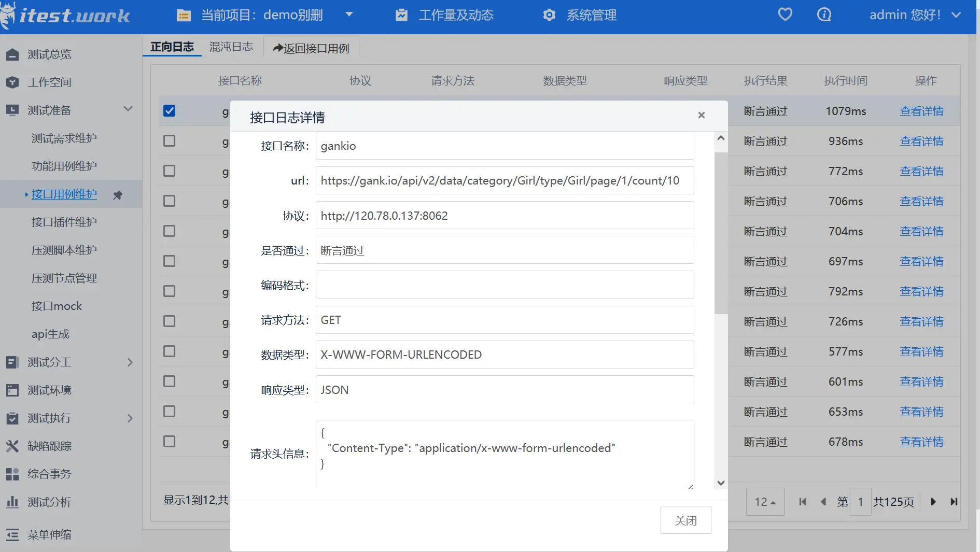Image resolution: width=980 pixels, height=552 pixels.
Task: Open 测试总览 in sidebar
Action: 49,54
